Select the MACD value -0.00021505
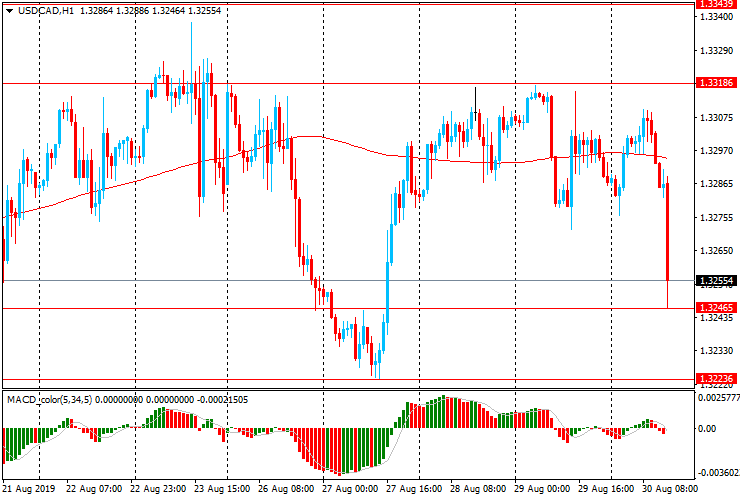 click(222, 400)
